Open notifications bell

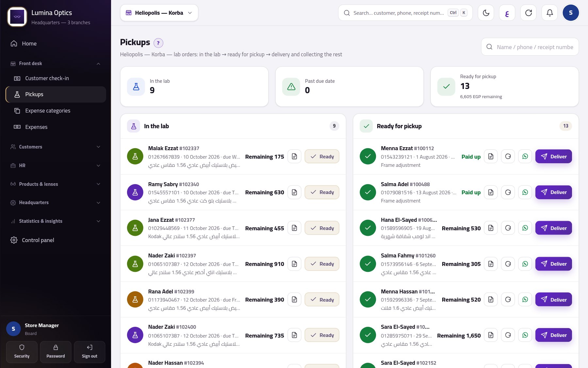(550, 13)
